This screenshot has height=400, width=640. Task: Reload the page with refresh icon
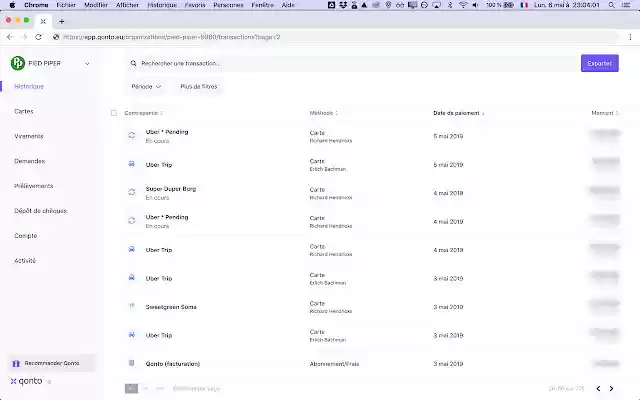[x=38, y=37]
